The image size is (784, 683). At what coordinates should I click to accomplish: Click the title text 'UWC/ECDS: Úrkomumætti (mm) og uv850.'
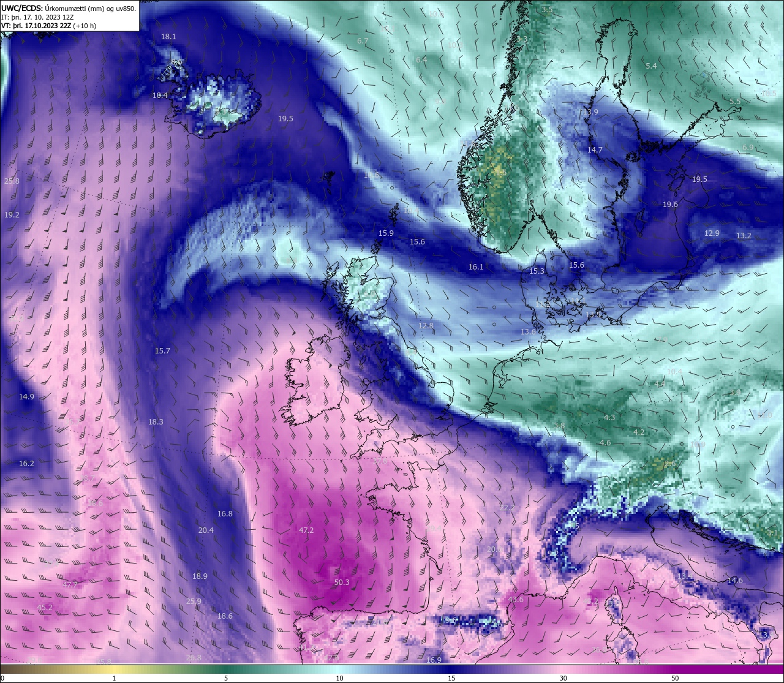point(69,9)
